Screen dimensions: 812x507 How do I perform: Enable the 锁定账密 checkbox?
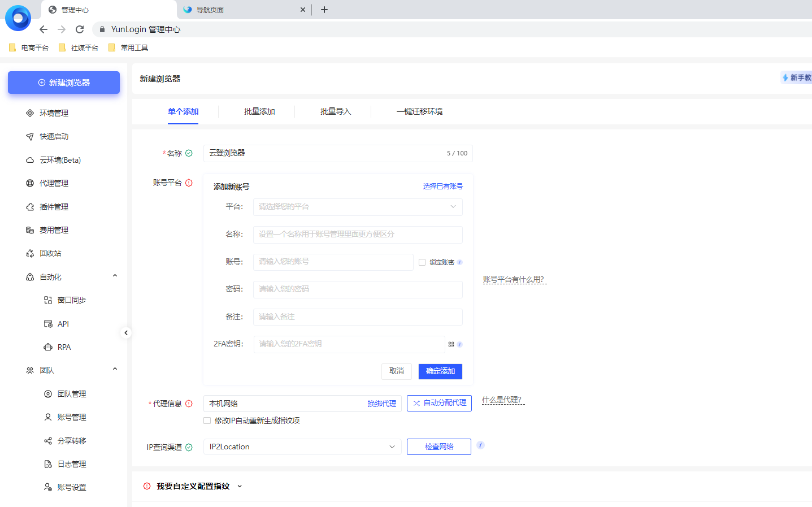coord(422,262)
